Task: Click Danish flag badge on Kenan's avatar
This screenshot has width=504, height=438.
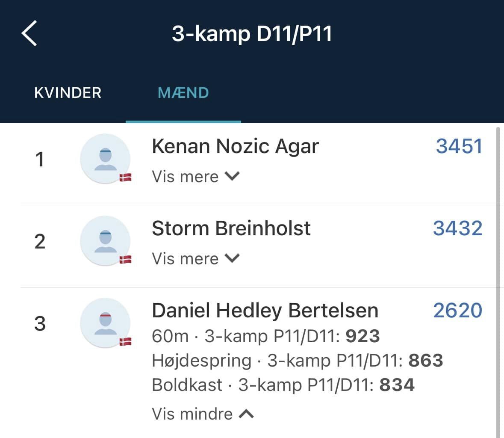Action: click(125, 178)
